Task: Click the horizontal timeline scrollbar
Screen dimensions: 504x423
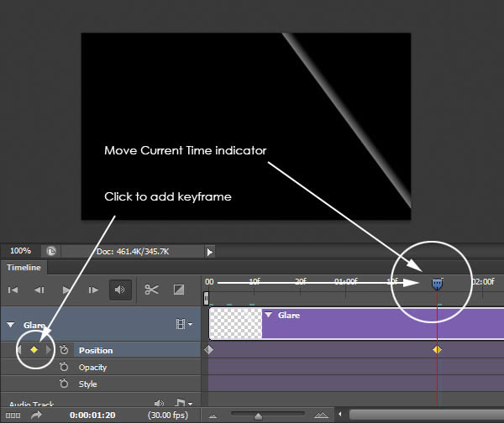Action: tap(427, 415)
